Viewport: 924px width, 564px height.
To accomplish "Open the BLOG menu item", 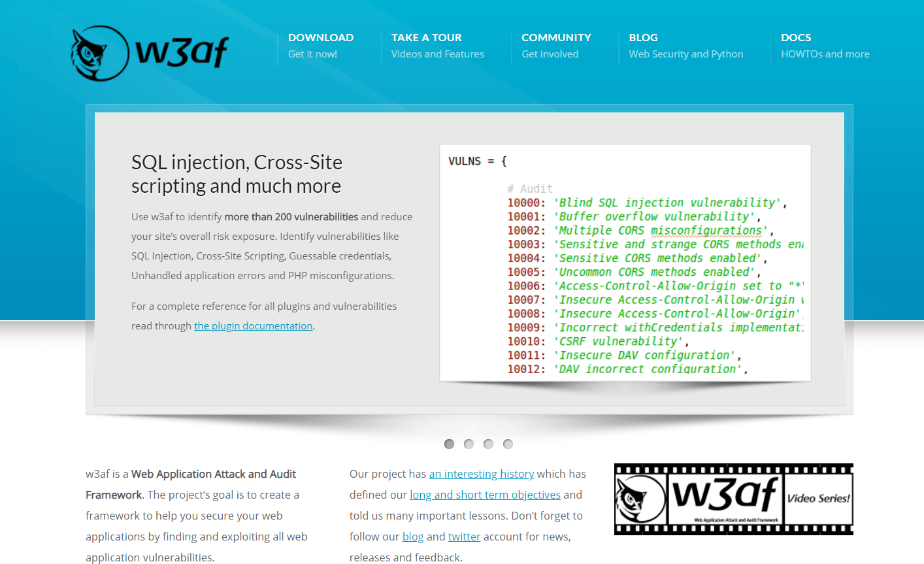I will coord(643,38).
